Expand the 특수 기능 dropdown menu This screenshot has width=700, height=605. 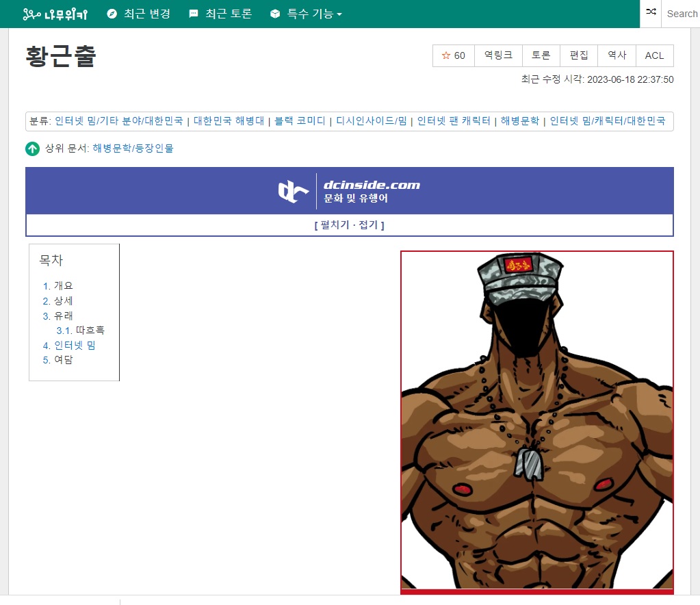pyautogui.click(x=314, y=14)
